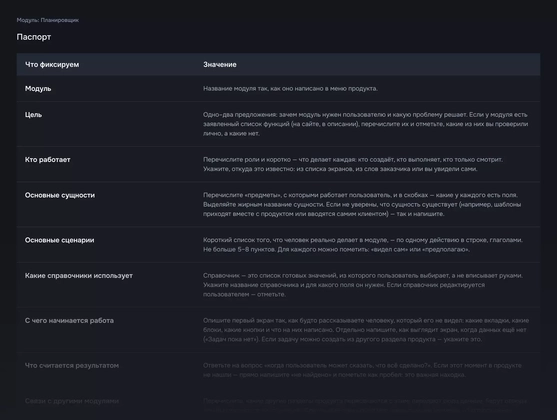Select the 'Паспорт' page heading
This screenshot has width=557, height=420.
click(34, 37)
